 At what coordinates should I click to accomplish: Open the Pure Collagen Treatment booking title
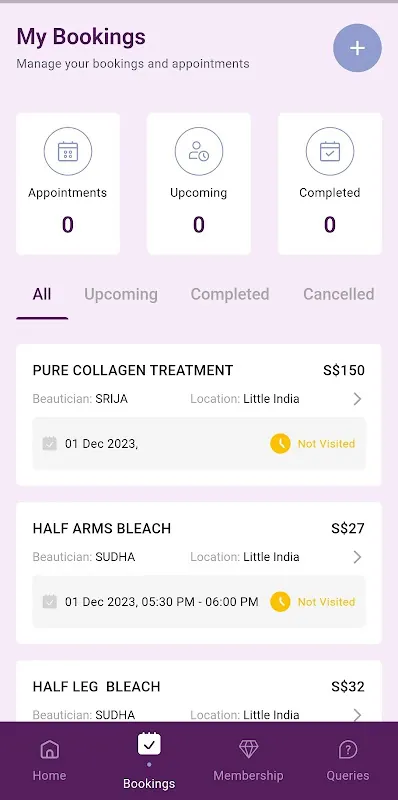coord(133,370)
